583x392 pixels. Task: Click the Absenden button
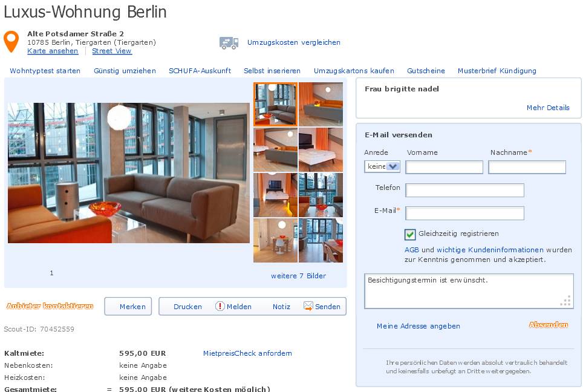(549, 325)
